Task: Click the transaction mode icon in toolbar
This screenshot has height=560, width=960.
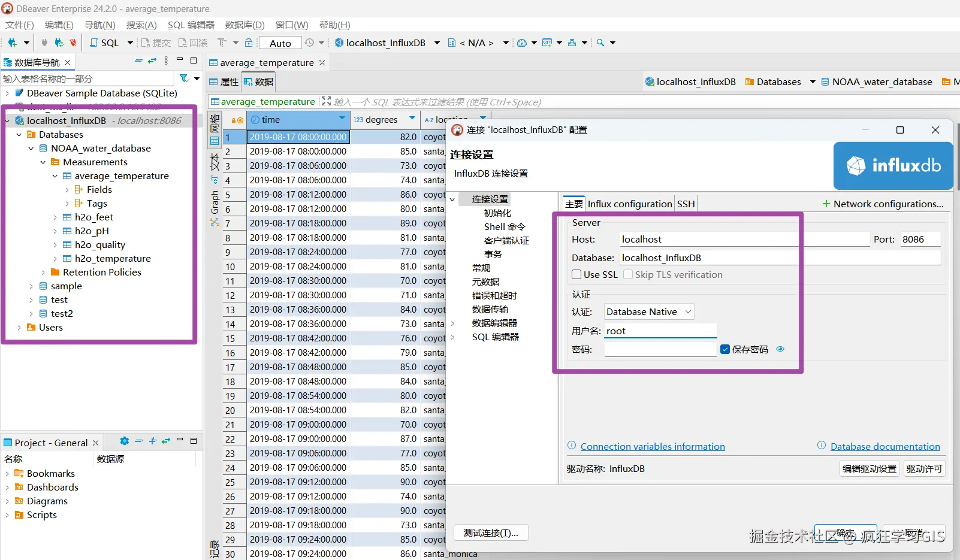Action: 222,43
